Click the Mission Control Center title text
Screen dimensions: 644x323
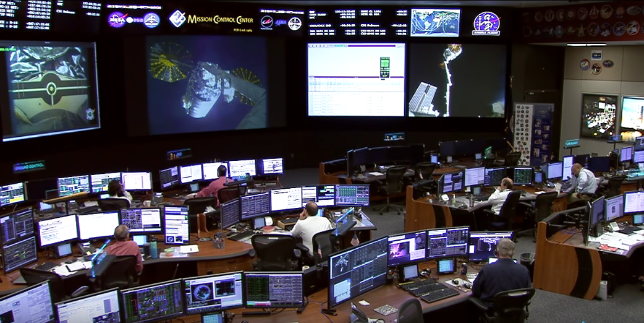click(219, 20)
